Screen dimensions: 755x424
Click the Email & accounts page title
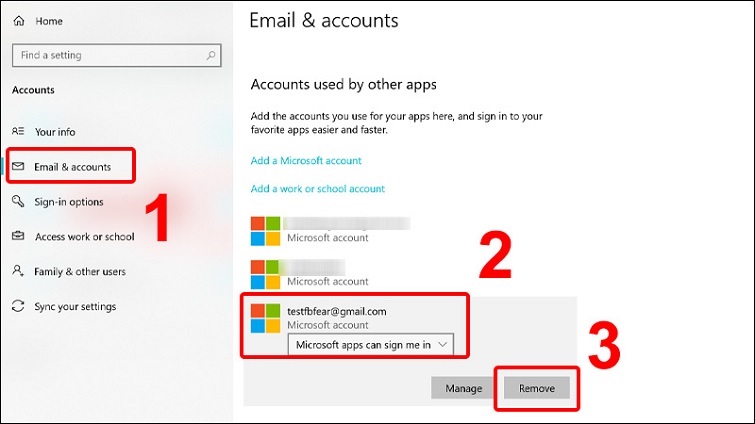point(324,21)
